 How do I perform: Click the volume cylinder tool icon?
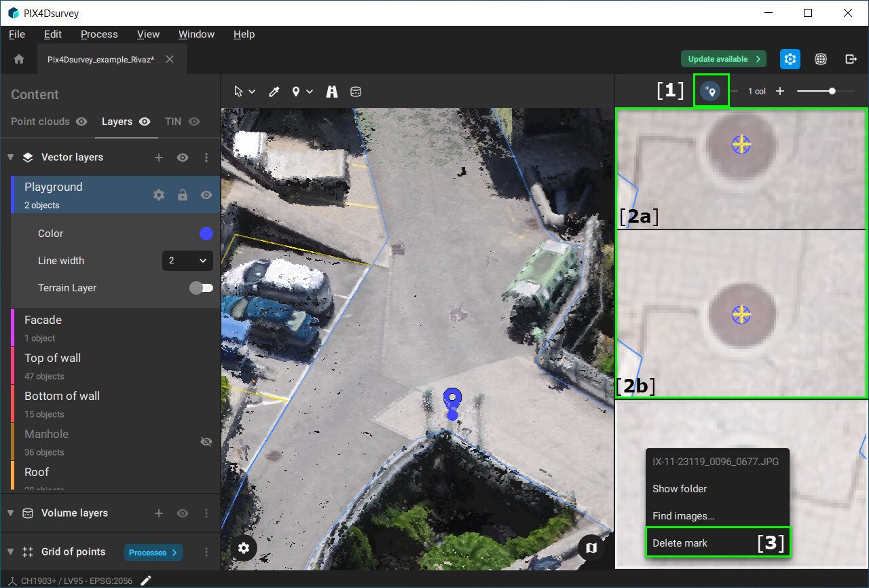[x=355, y=92]
